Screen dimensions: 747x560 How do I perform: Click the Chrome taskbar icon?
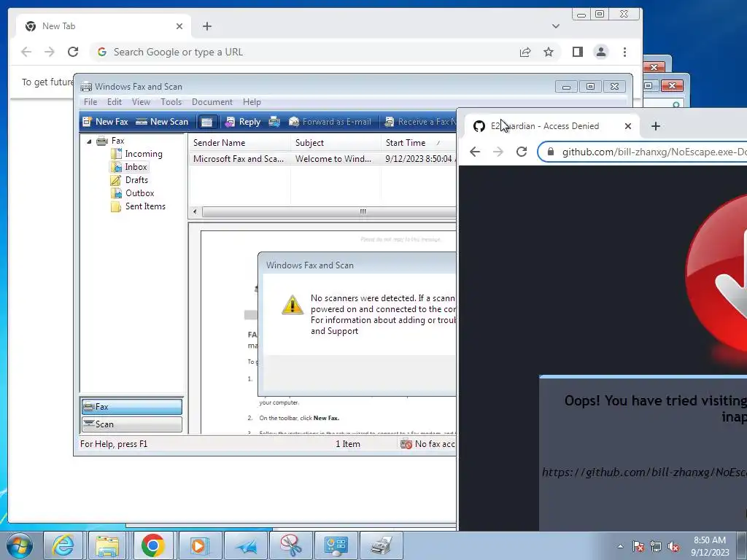[153, 545]
